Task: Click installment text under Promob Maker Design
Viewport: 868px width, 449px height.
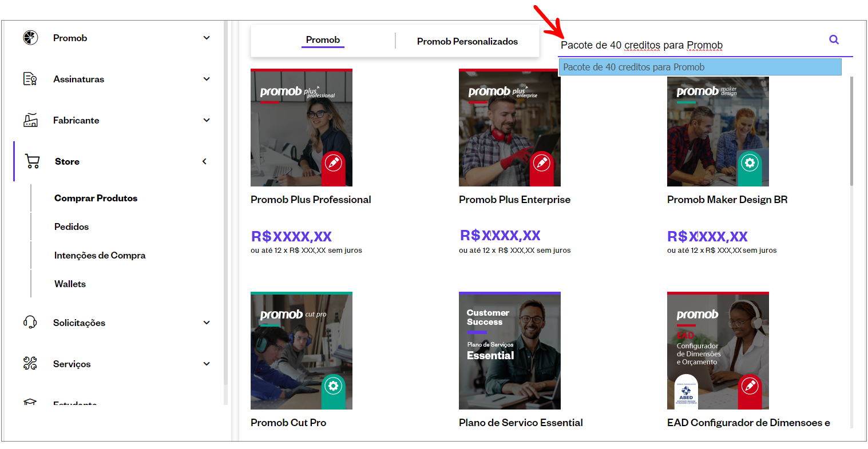Action: click(722, 251)
